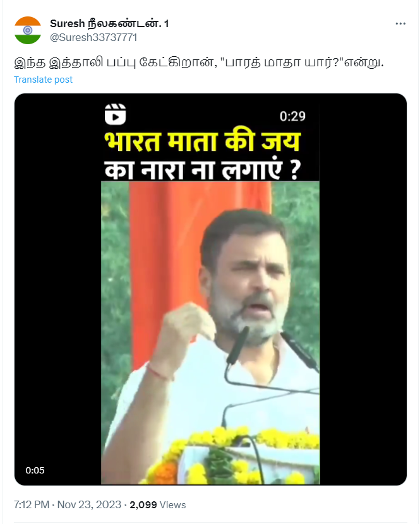Click the yellow headline भारत माता की जय
The image size is (420, 524).
[203, 141]
